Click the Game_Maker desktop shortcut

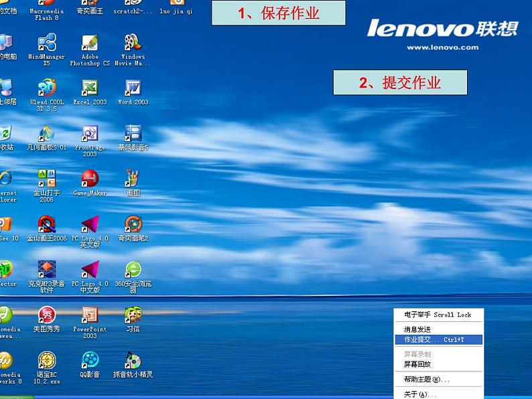coord(90,179)
